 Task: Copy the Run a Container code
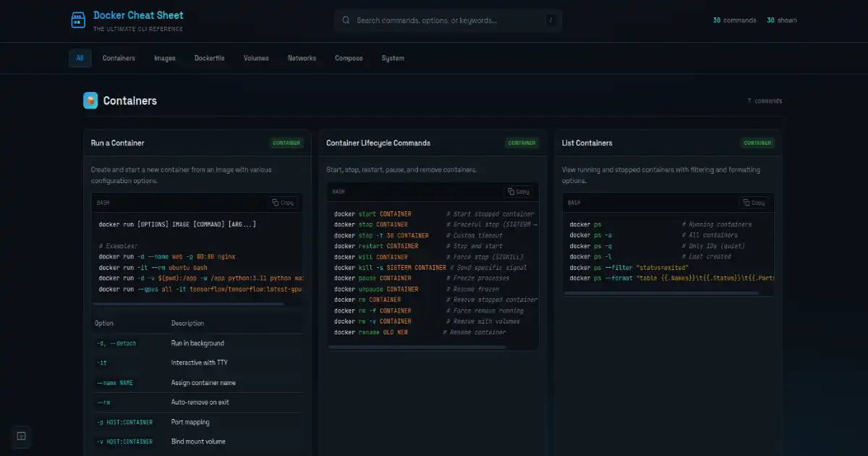point(283,203)
